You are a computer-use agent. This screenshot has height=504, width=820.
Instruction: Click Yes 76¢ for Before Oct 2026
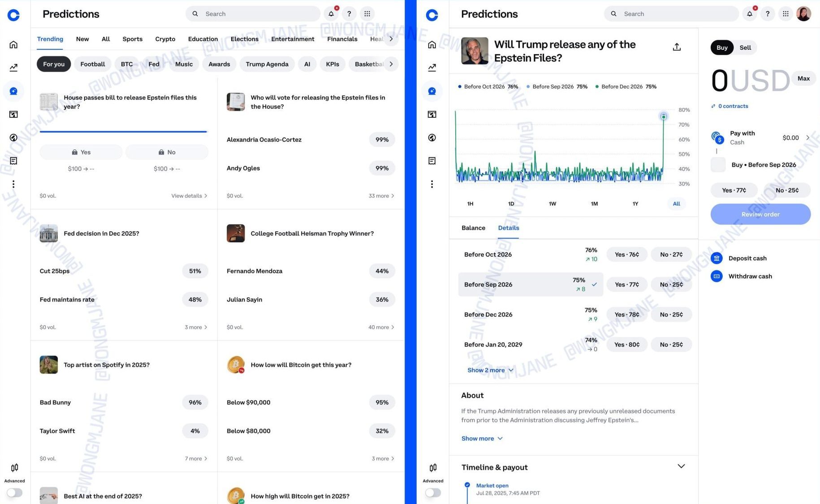coord(626,254)
